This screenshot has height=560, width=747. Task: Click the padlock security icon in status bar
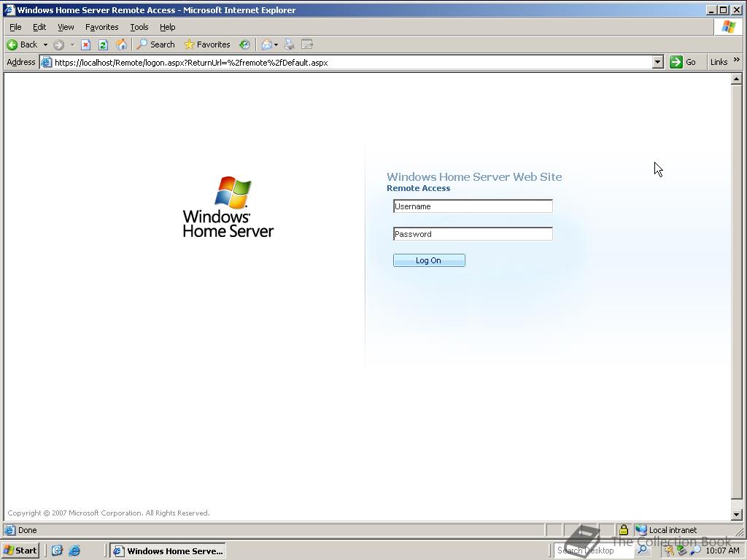tap(623, 529)
